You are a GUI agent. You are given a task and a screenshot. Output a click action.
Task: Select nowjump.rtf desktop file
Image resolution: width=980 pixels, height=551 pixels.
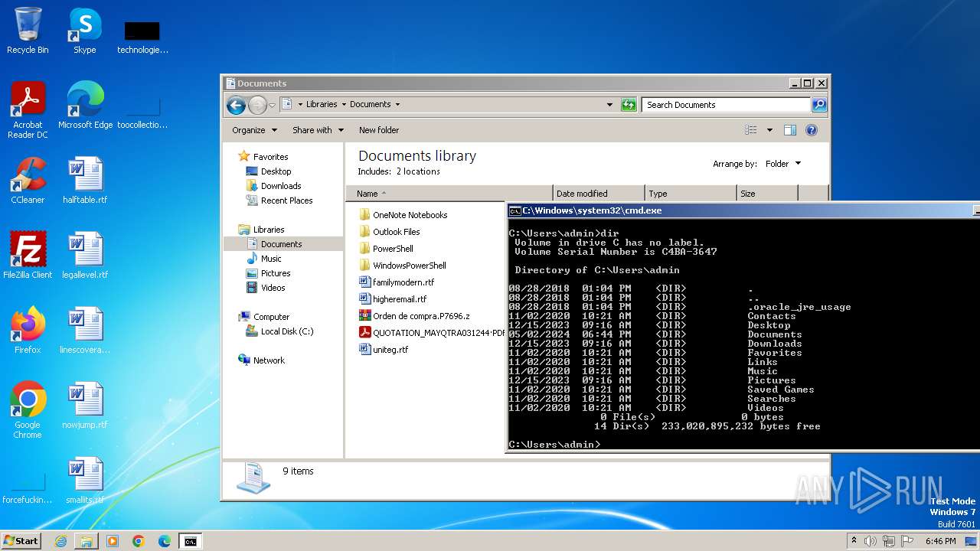tap(84, 406)
